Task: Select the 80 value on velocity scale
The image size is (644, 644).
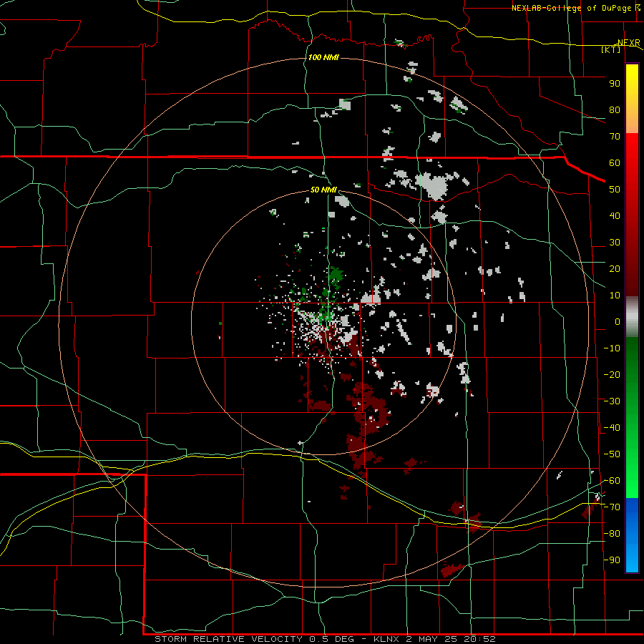Action: [615, 110]
